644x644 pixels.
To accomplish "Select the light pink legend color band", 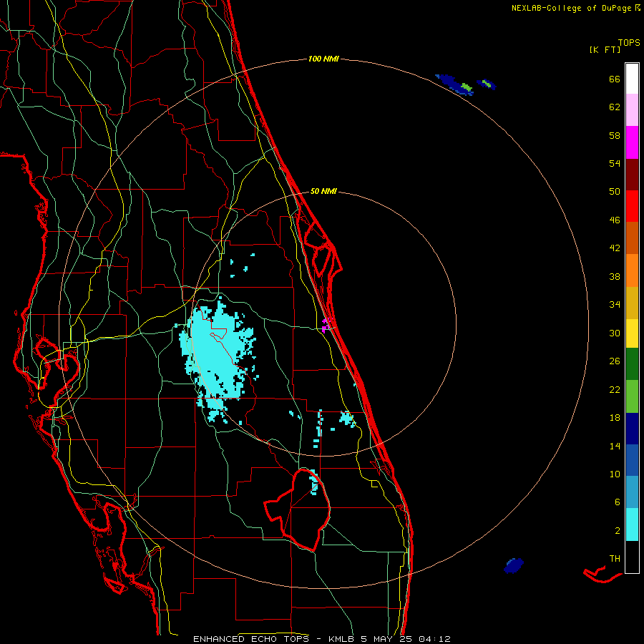I will coord(632,109).
